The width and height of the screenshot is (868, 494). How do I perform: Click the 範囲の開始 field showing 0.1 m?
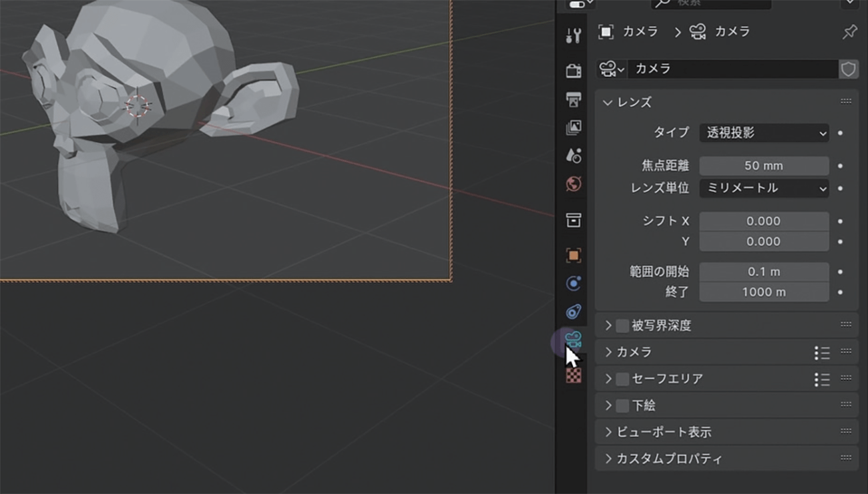[764, 272]
